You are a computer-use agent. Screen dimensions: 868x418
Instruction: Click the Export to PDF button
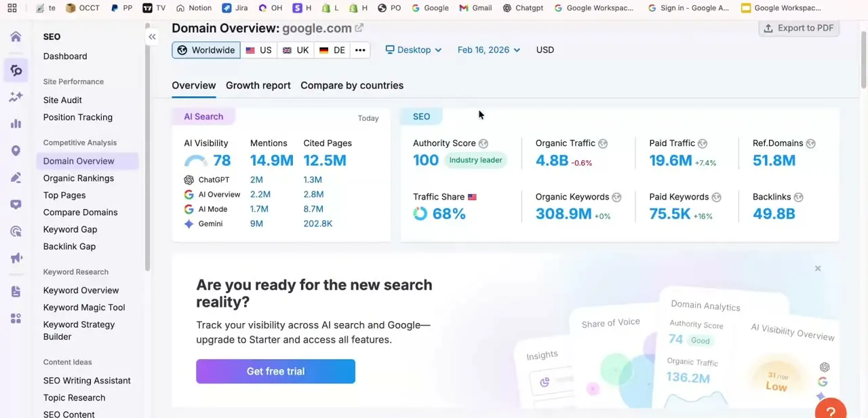pyautogui.click(x=799, y=28)
